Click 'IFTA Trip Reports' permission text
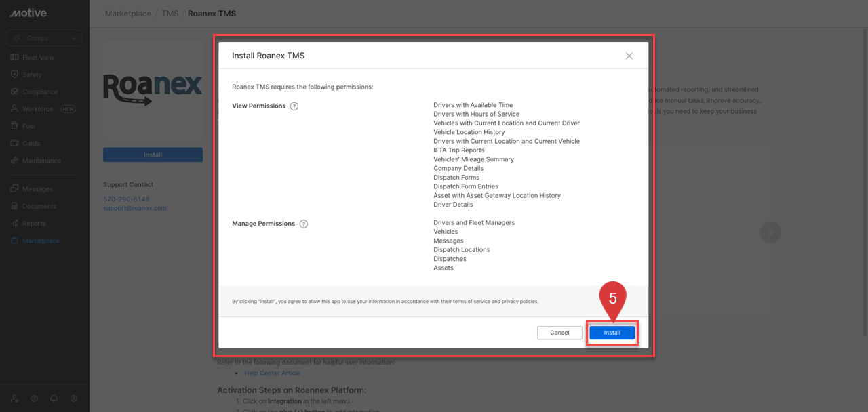Viewport: 868px width, 412px height. [459, 150]
